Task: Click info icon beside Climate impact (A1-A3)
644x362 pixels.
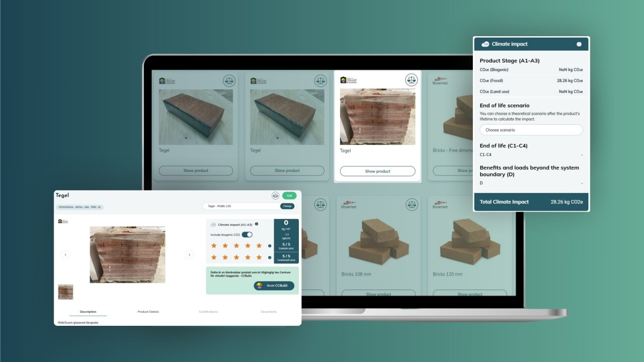Action: point(257,224)
